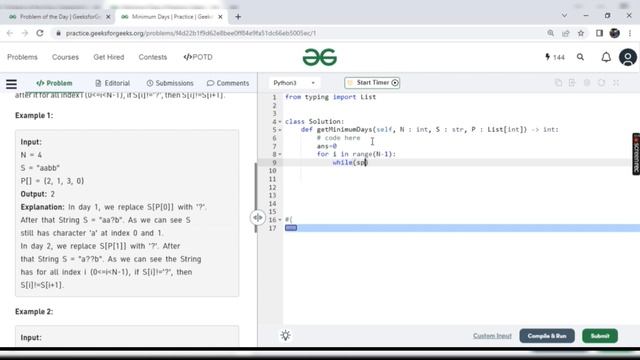Place cursor on code line 9 while statement
640x360 pixels.
point(350,162)
